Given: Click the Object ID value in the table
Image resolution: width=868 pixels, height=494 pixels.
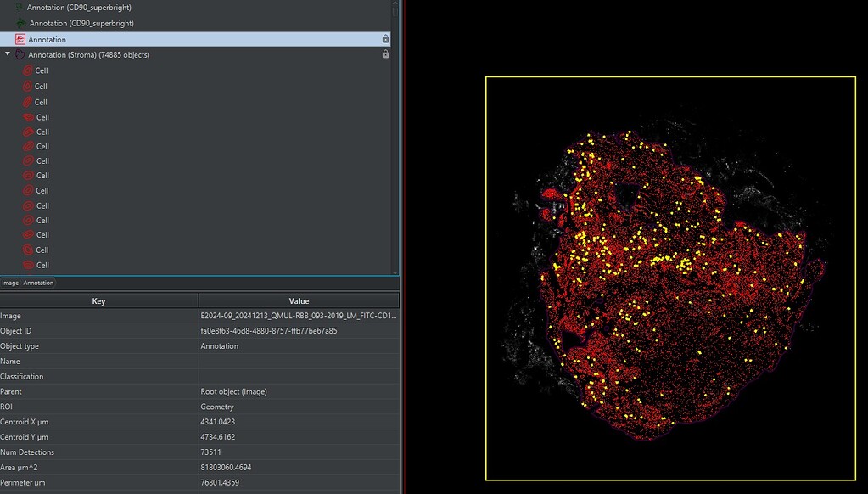Looking at the screenshot, I should 272,330.
